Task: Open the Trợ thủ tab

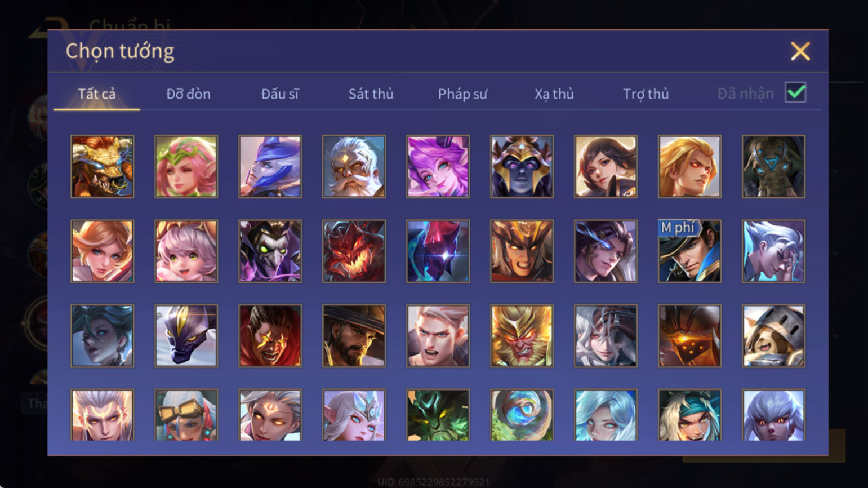Action: pyautogui.click(x=646, y=94)
